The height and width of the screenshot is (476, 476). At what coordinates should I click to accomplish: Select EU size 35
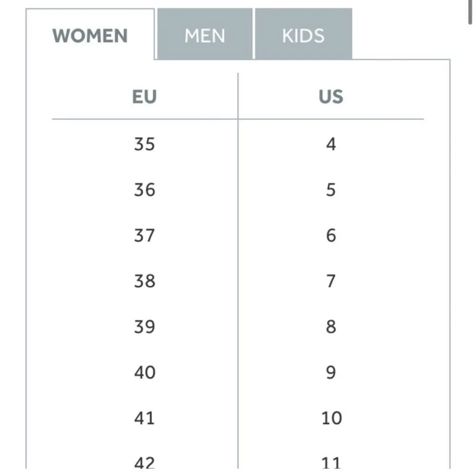click(144, 144)
